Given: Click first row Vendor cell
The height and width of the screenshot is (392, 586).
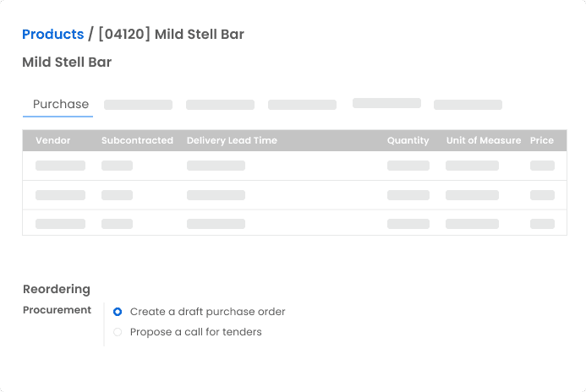Looking at the screenshot, I should [60, 166].
